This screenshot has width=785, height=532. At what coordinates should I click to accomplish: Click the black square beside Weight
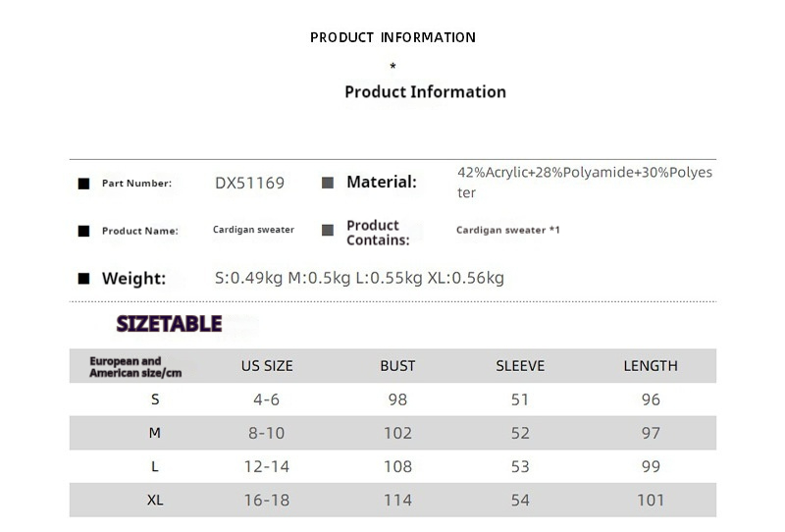[83, 279]
